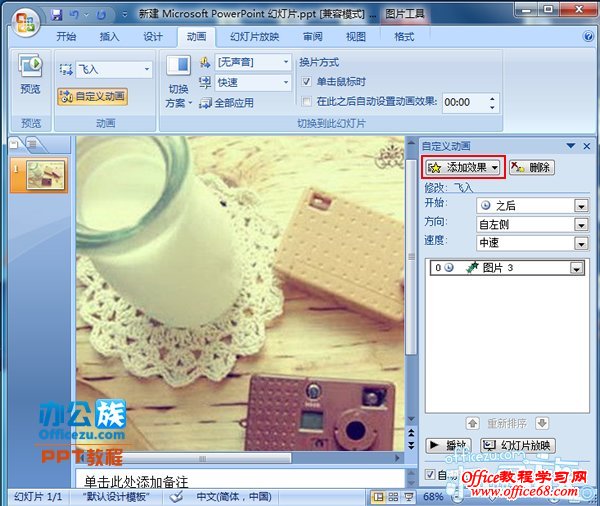
Task: Toggle the On mouse click (单击鼠标时) checkbox
Action: tap(307, 81)
